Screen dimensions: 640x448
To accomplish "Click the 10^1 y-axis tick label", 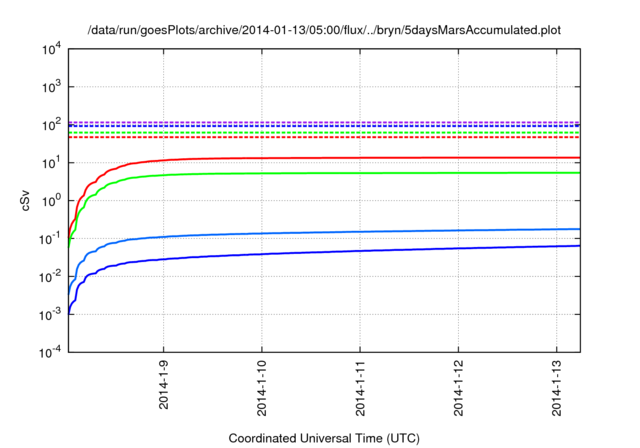I will [x=52, y=163].
